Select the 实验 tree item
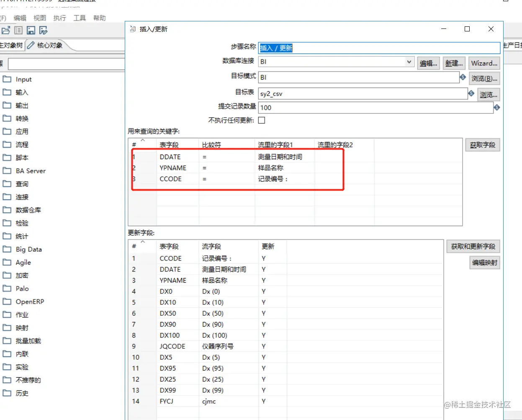Viewport: 522px width, 420px height. coord(22,367)
